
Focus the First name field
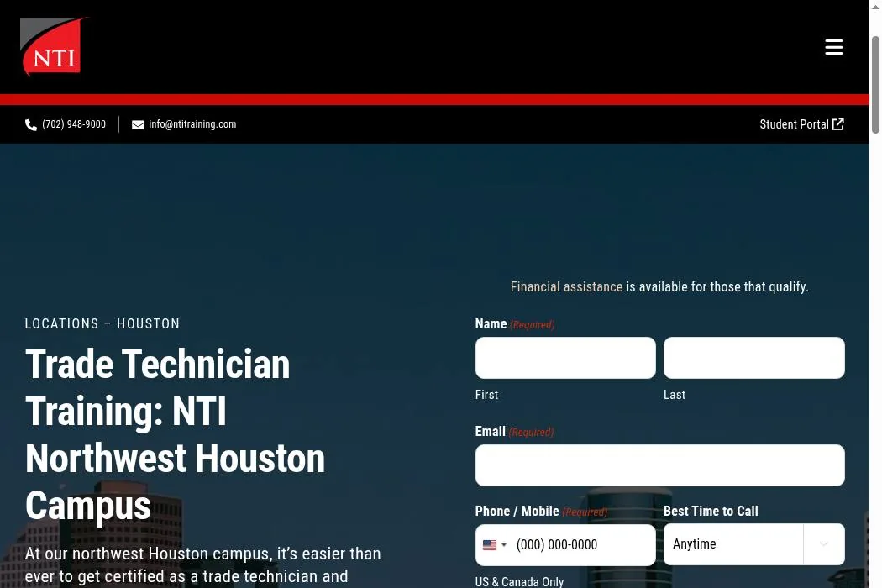tap(565, 358)
